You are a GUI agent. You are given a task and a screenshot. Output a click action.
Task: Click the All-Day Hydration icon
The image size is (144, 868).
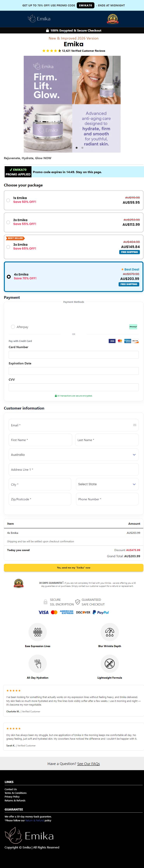click(x=37, y=664)
